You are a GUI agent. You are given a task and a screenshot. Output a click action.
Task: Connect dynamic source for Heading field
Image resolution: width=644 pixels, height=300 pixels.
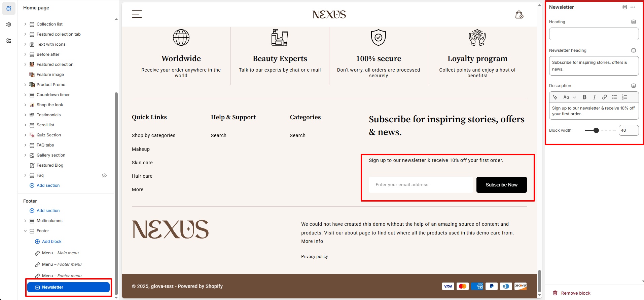(x=634, y=22)
